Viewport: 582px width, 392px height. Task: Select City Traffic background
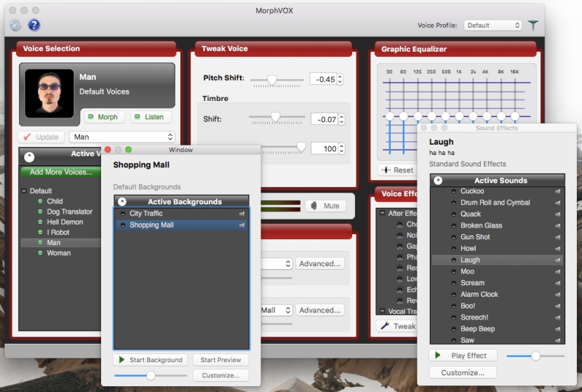tap(146, 213)
